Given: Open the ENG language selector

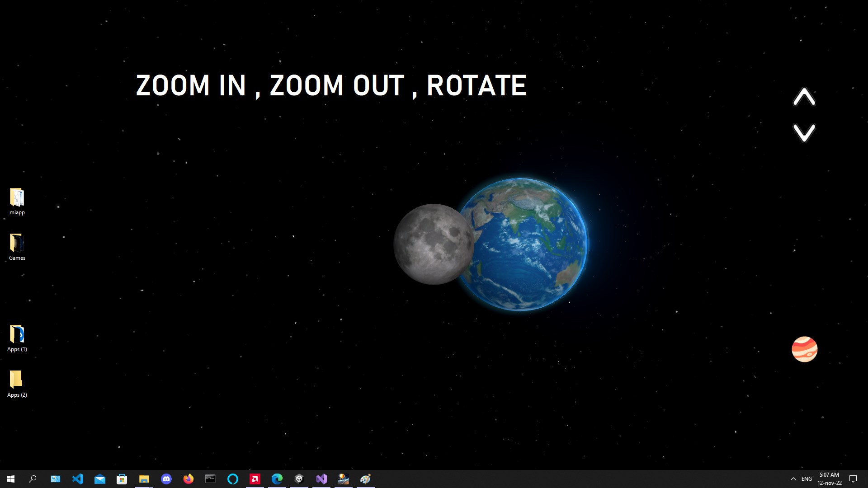Looking at the screenshot, I should click(806, 479).
